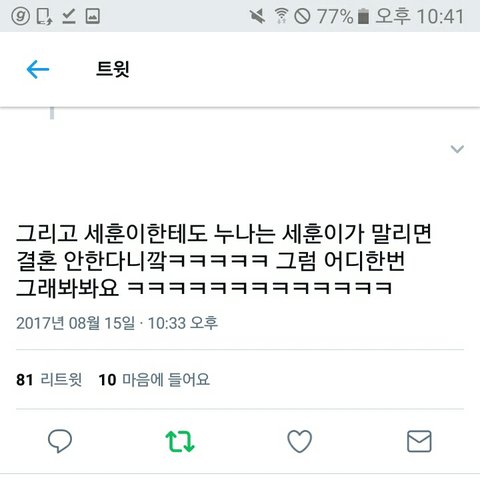The width and height of the screenshot is (480, 480).
Task: Tap the Wi-Fi status icon
Action: pyautogui.click(x=281, y=16)
